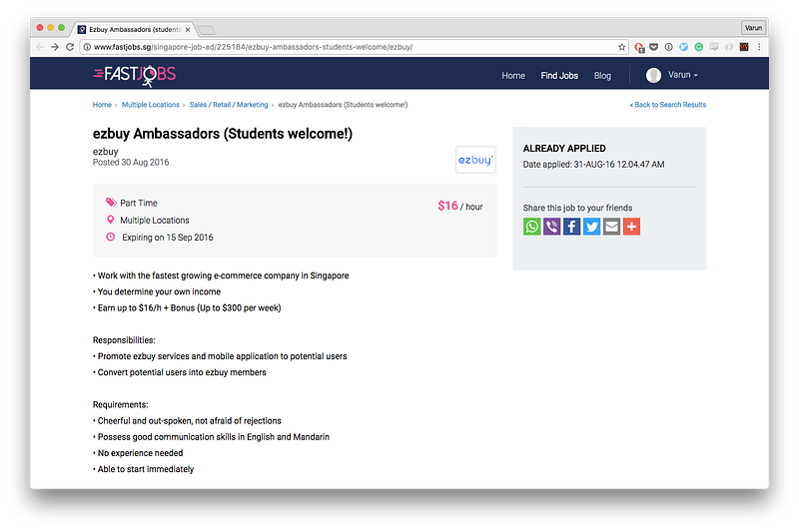Viewport: 799px width, 532px height.
Task: Open the Blog nav item
Action: tap(602, 75)
